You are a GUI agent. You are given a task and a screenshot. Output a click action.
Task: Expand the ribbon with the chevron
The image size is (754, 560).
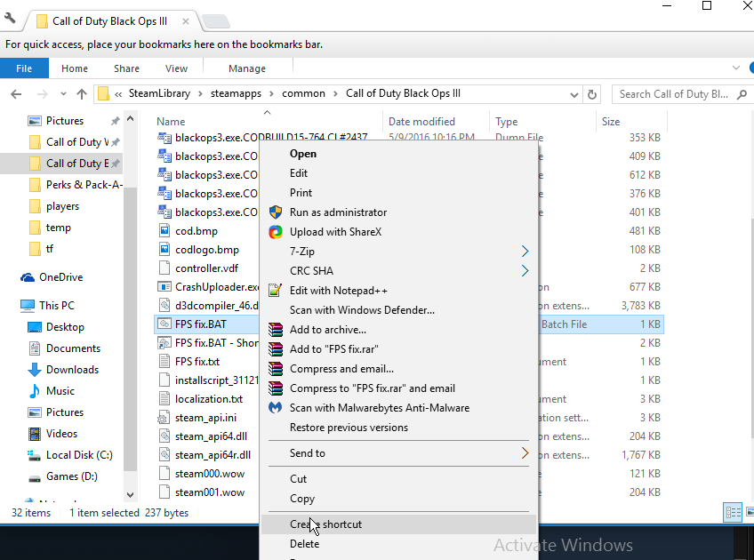[735, 68]
